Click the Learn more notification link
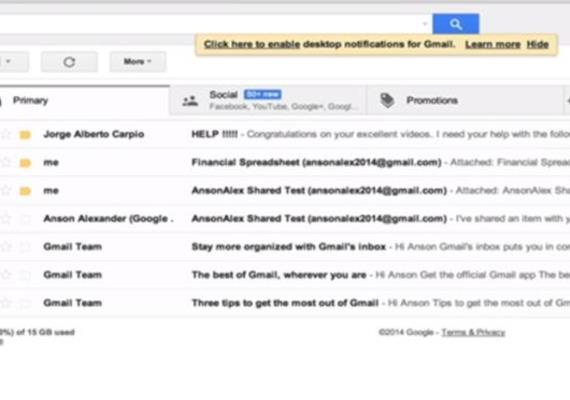Screen dimensions: 570x400 pyautogui.click(x=493, y=45)
